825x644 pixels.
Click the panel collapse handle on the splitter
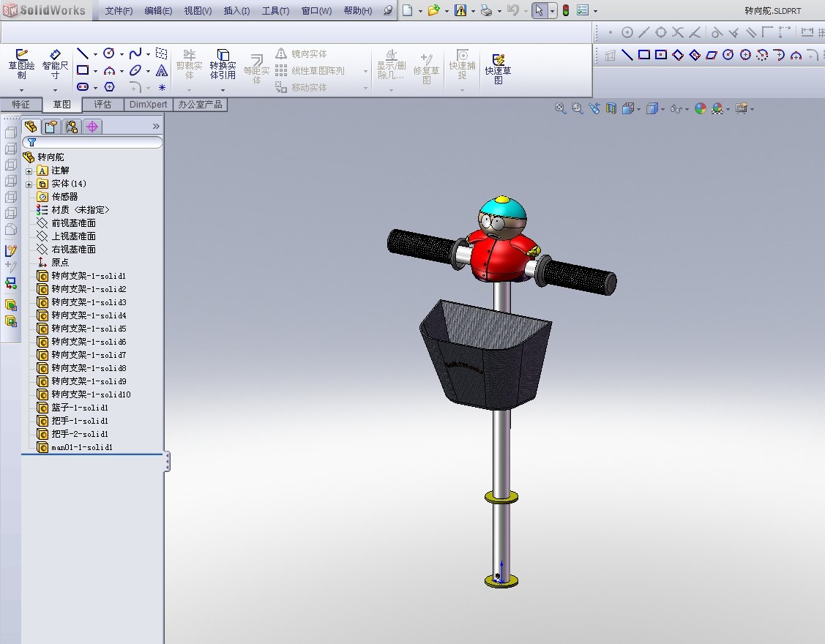click(x=168, y=462)
